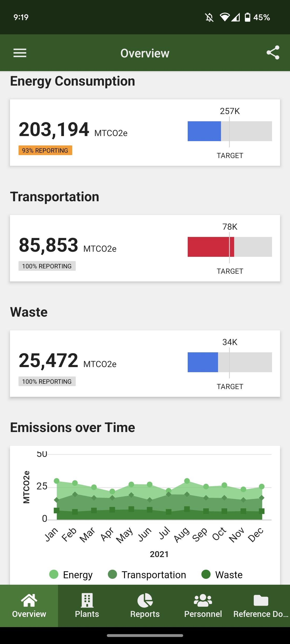The image size is (290, 644).
Task: Toggle the Waste series in the legend
Action: (x=222, y=575)
